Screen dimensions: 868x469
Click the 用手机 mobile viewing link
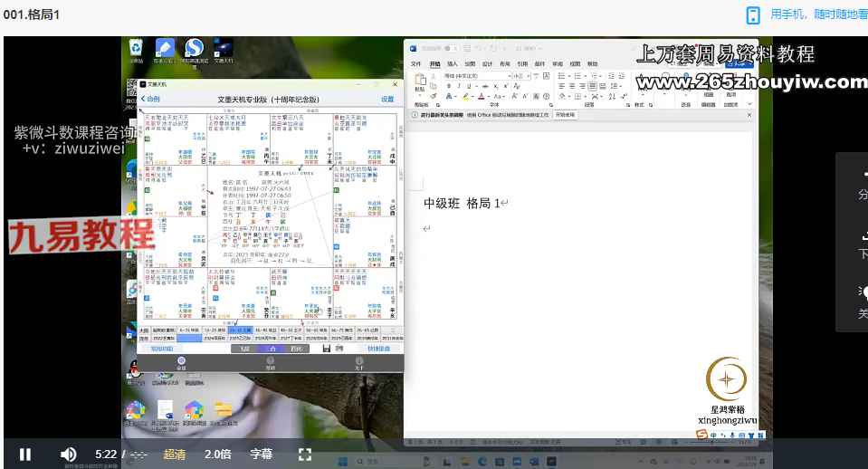click(x=817, y=14)
